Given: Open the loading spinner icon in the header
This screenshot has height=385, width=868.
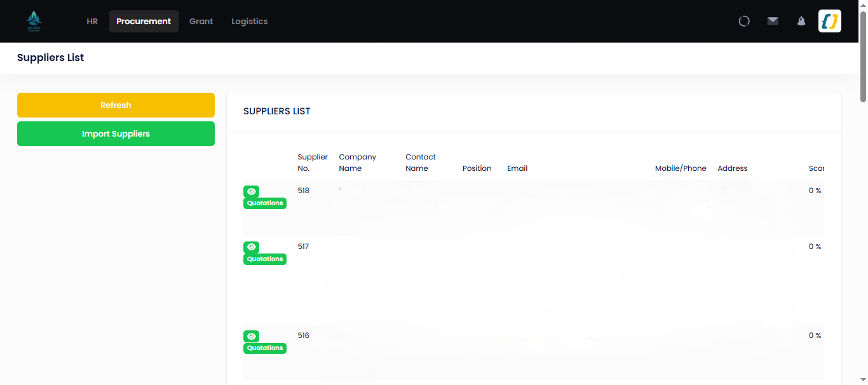Looking at the screenshot, I should coord(744,21).
